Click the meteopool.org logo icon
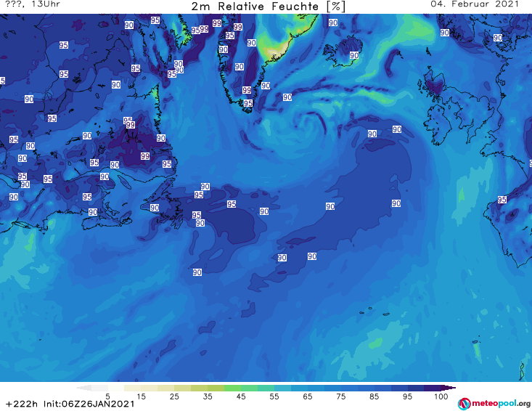532x411 pixels. click(x=465, y=404)
